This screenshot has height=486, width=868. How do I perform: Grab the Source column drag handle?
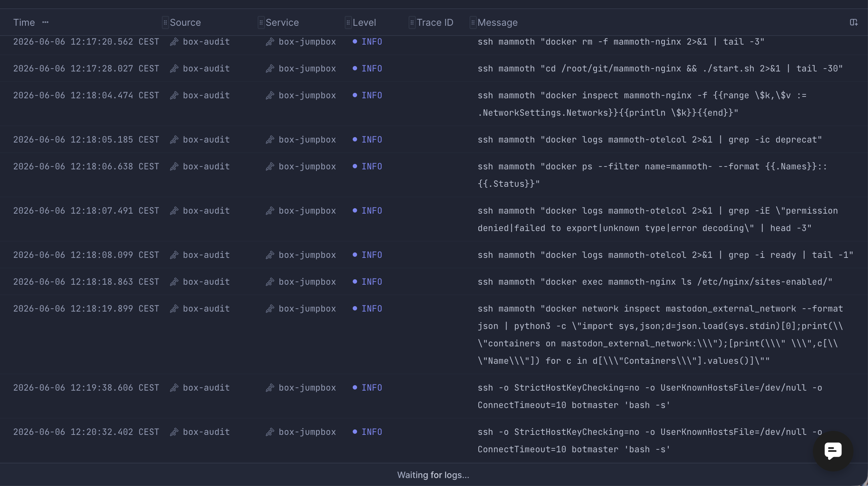165,22
